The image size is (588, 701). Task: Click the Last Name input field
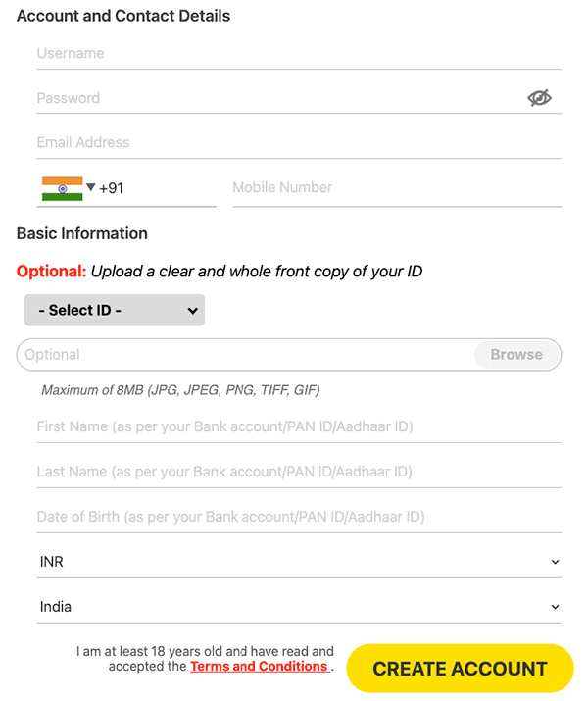(x=294, y=473)
